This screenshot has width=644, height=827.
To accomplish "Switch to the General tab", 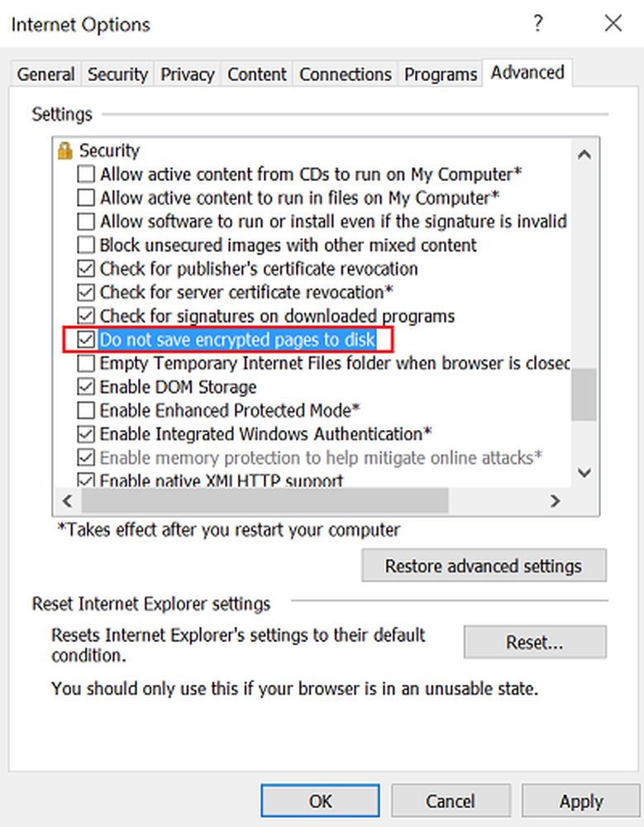I will [45, 74].
